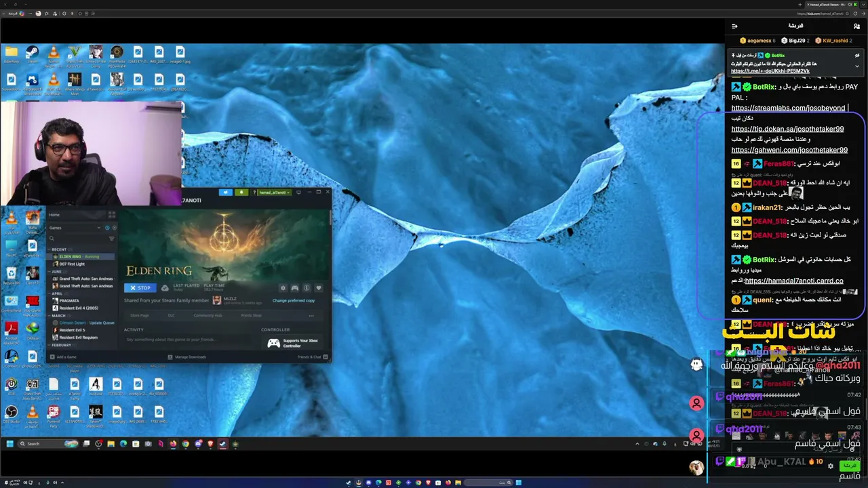Open more options ellipsis in game tabs
This screenshot has width=868, height=488.
(311, 315)
